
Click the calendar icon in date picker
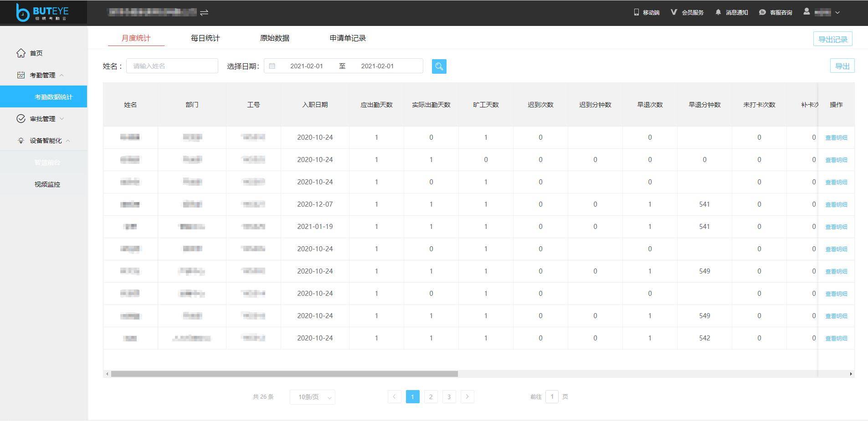click(272, 66)
